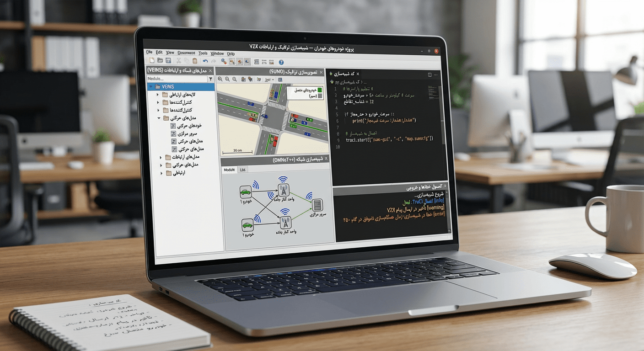Viewport: 644px width, 351px height.
Task: Open the View menu
Action: (170, 53)
